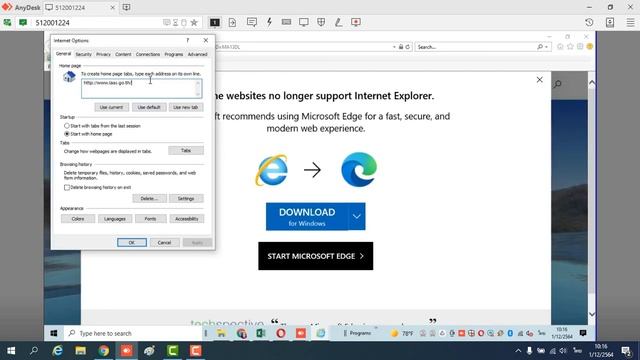This screenshot has height=360, width=640.
Task: Close the 512001224 session tab
Action: [x=113, y=8]
